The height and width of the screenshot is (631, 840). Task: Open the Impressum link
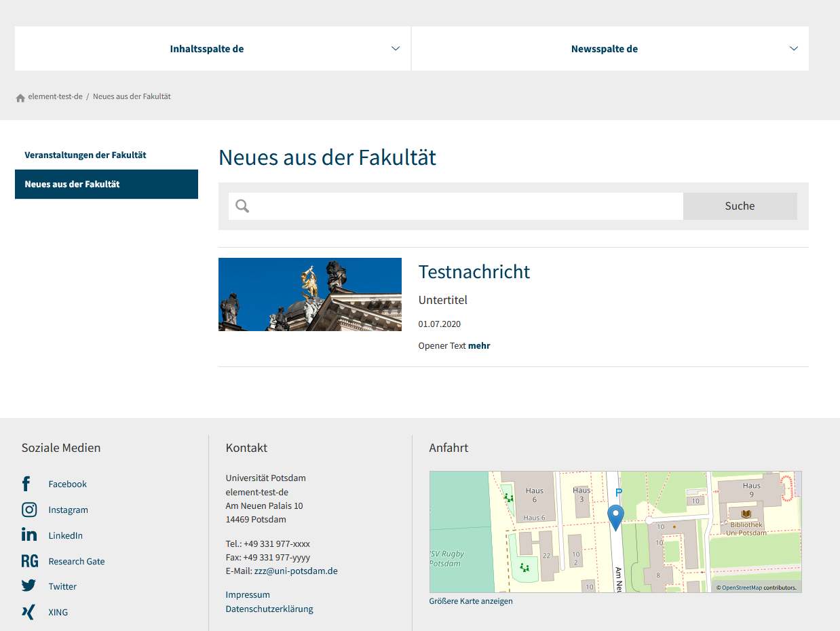(248, 595)
